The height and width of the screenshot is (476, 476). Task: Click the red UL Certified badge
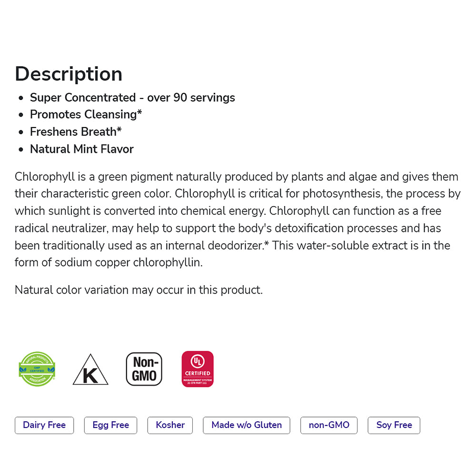click(198, 369)
